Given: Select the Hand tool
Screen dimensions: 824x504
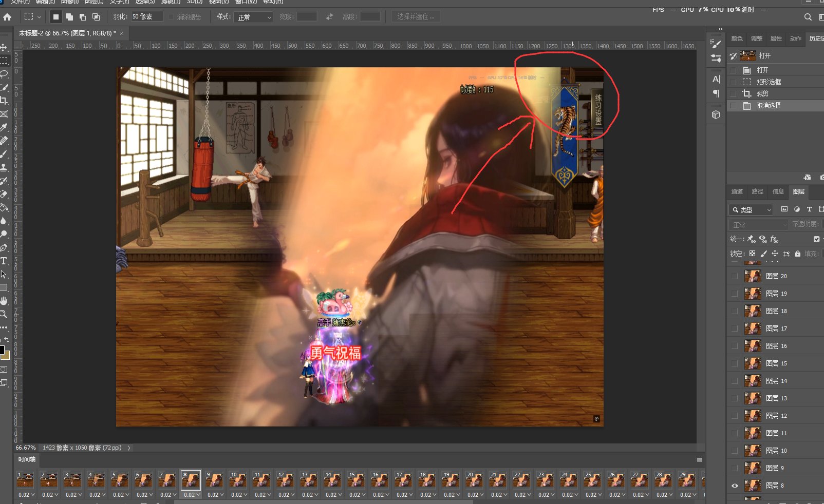Looking at the screenshot, I should (4, 301).
